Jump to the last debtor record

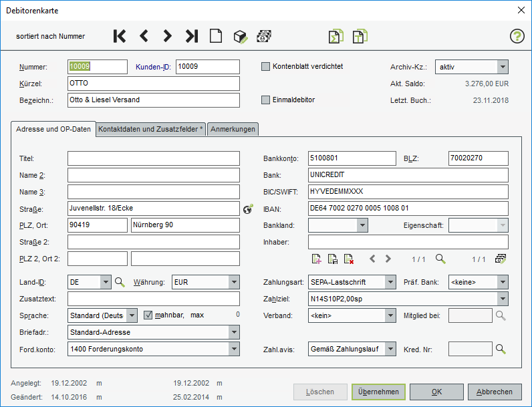192,36
